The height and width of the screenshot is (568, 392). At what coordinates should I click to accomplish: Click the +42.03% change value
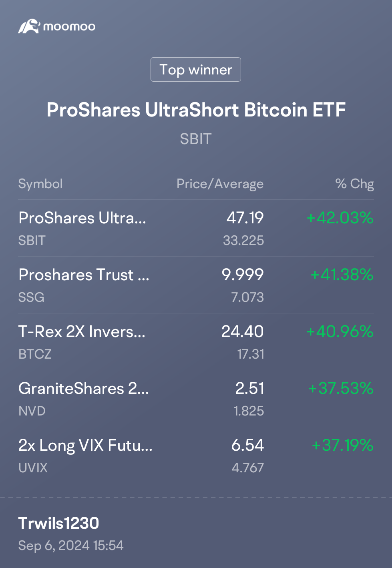pos(340,218)
